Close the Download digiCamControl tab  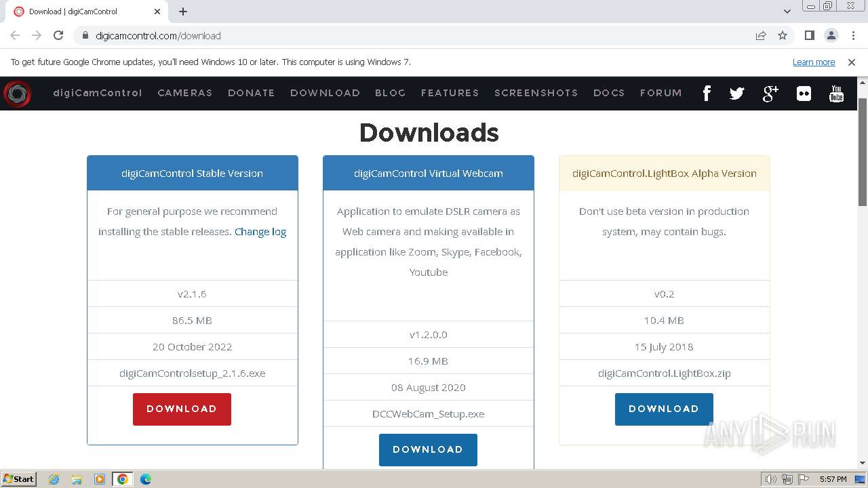(x=157, y=12)
